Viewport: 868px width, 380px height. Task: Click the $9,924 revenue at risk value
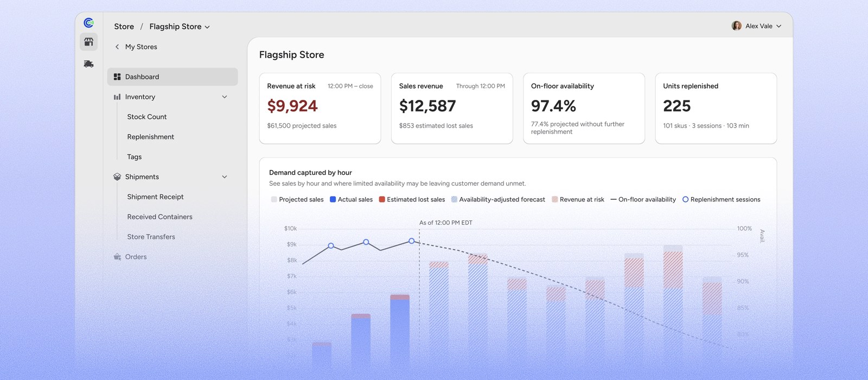[292, 106]
